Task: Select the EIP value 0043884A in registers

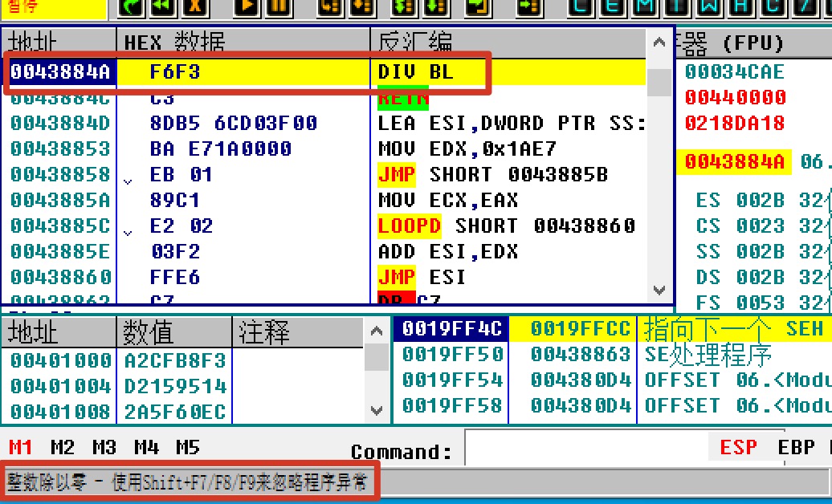Action: pyautogui.click(x=734, y=162)
